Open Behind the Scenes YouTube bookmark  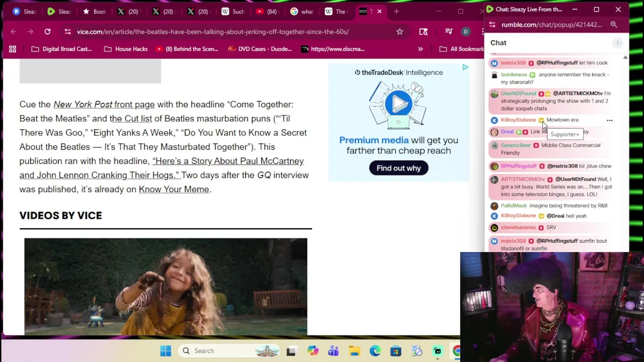coord(187,49)
